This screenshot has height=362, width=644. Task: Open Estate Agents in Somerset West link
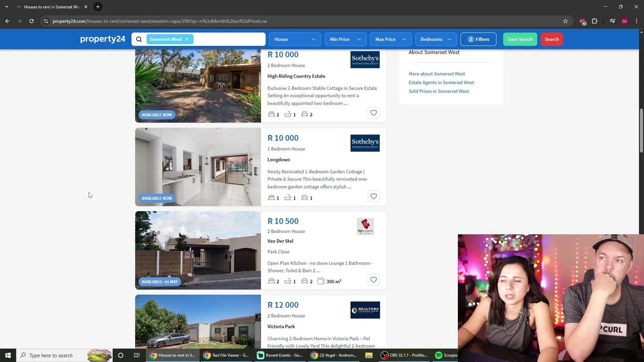pos(441,82)
